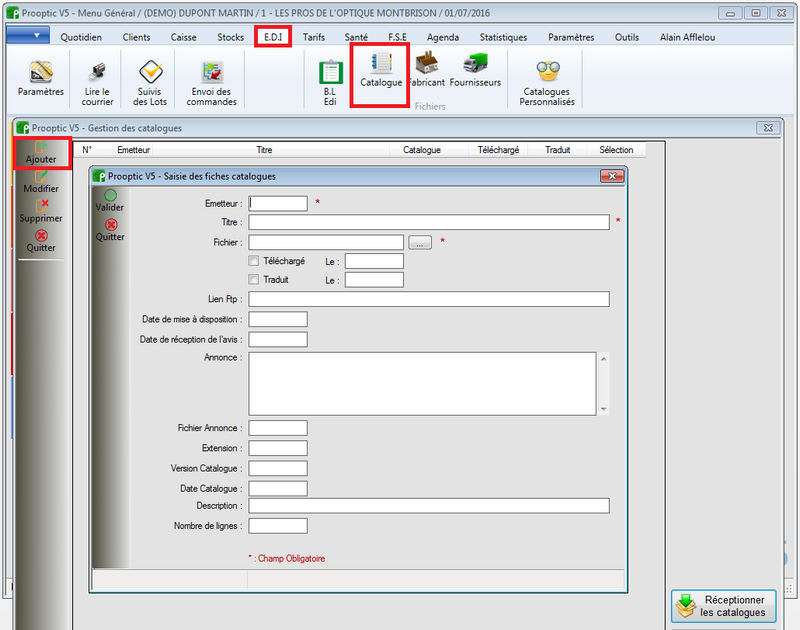Screen dimensions: 800x630
Task: Check the Téléchargé checkbox
Action: (254, 261)
